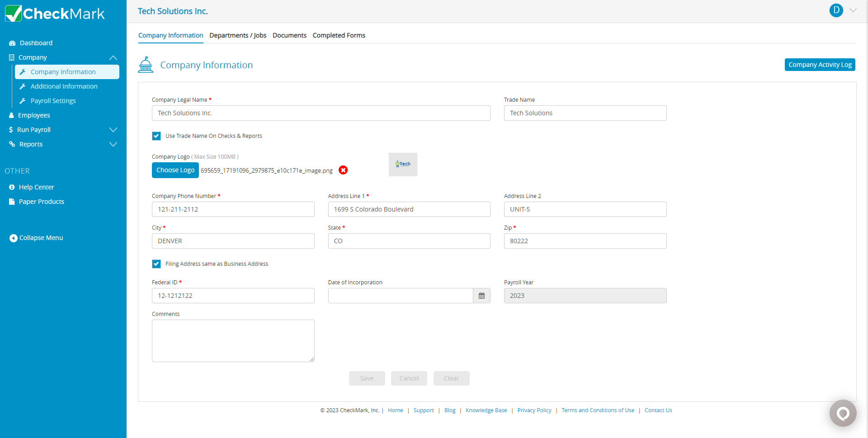
Task: Expand the Reports sidebar menu
Action: [113, 144]
